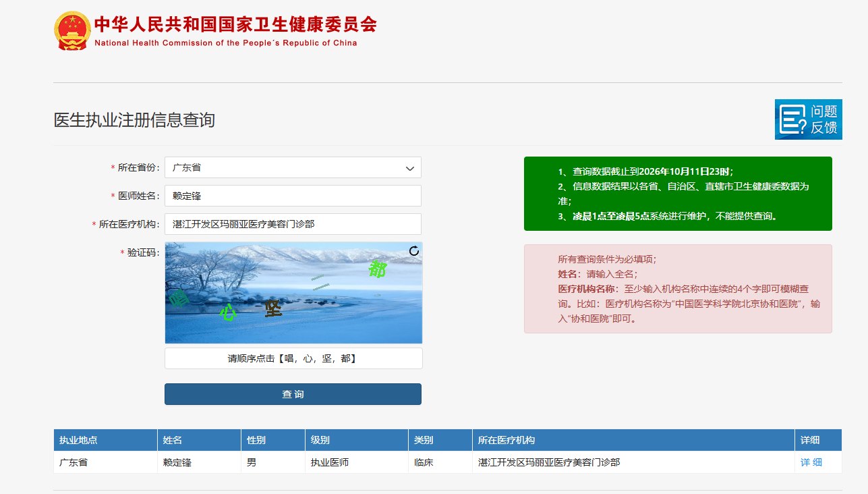Viewport: 868px width, 494px height.
Task: Click the national emblem logo in header
Action: pyautogui.click(x=71, y=30)
